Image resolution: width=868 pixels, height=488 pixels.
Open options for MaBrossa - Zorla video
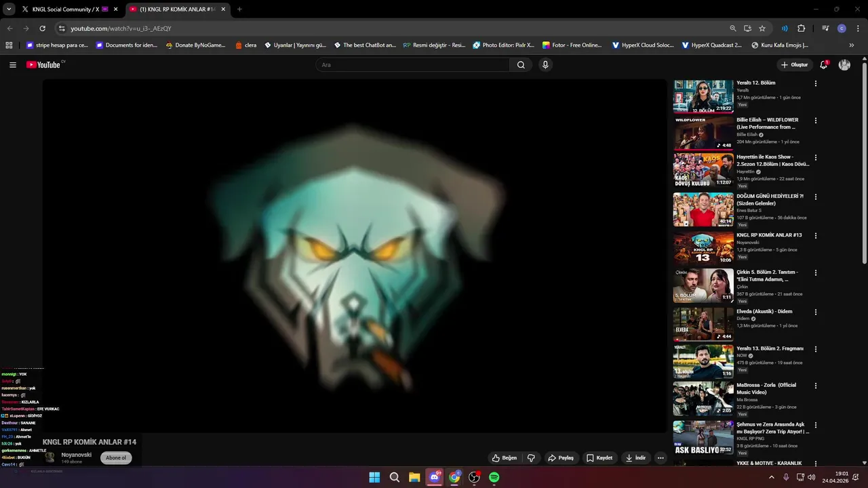tap(816, 386)
